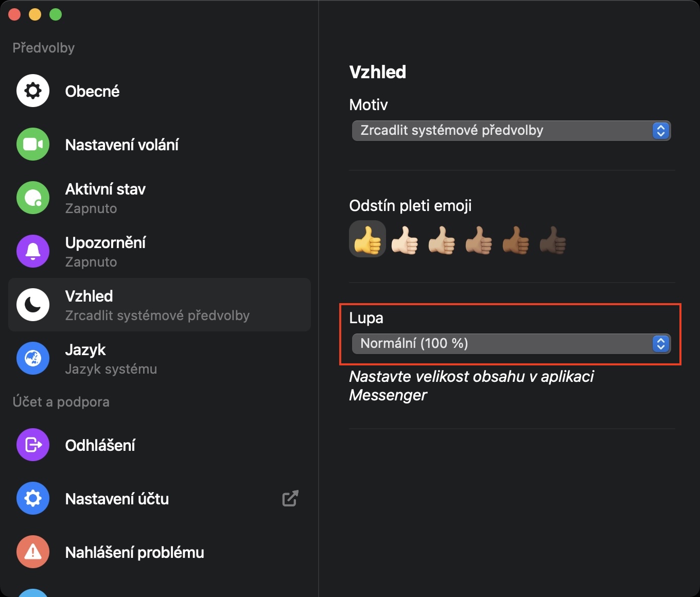Click the Aktivní stav status icon
The image size is (700, 597).
click(x=33, y=198)
